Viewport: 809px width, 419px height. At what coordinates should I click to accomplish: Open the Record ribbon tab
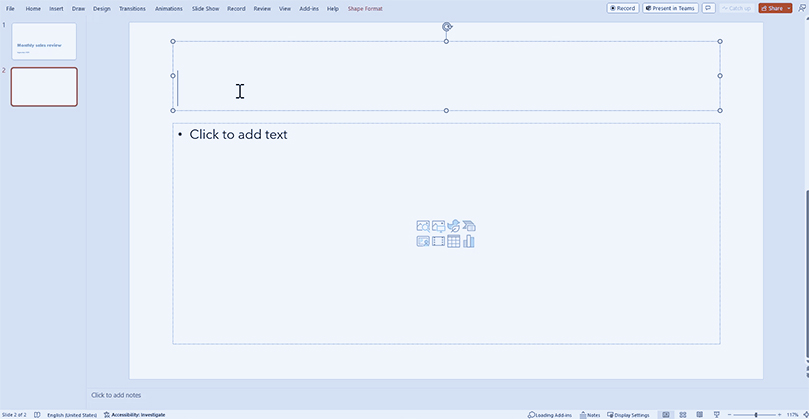(236, 9)
